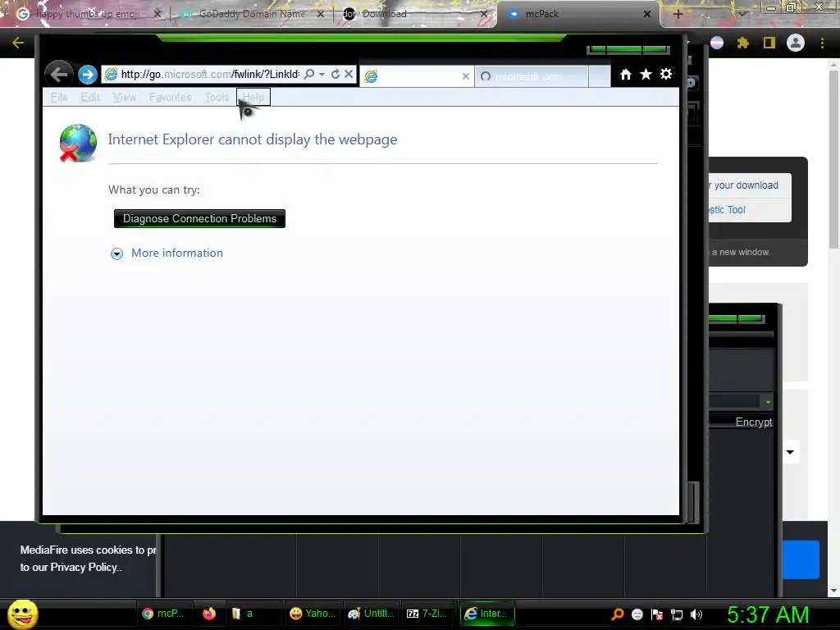Screen dimensions: 840x630
Task: Click the Action Center flag tray icon
Action: pos(657,614)
